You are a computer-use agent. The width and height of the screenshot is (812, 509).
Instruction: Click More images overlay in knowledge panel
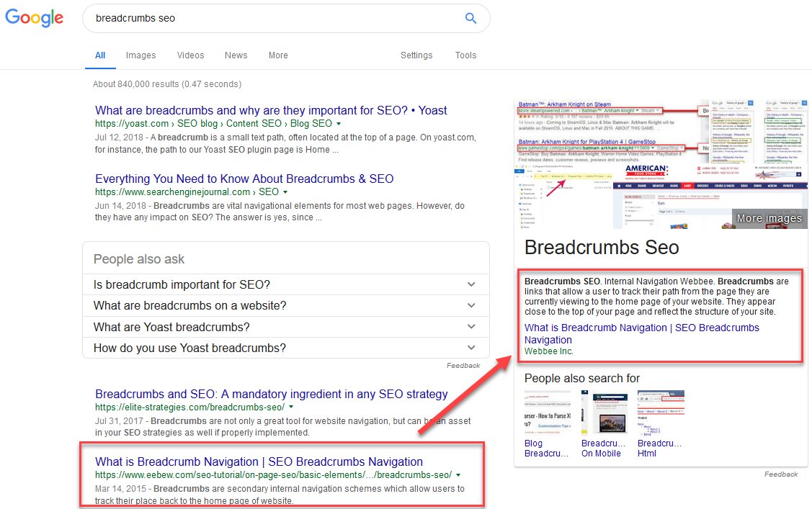click(x=769, y=218)
